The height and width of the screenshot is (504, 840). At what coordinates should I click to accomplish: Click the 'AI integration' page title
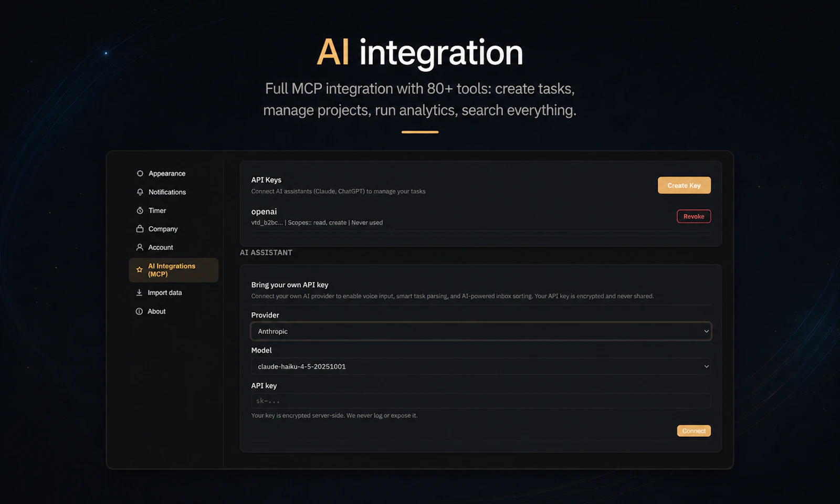[420, 52]
